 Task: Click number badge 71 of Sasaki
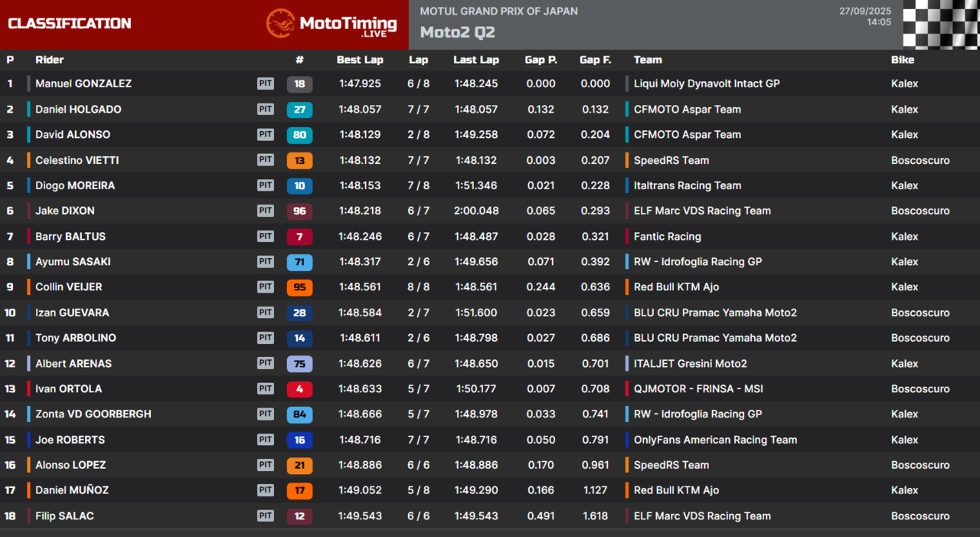tap(299, 262)
